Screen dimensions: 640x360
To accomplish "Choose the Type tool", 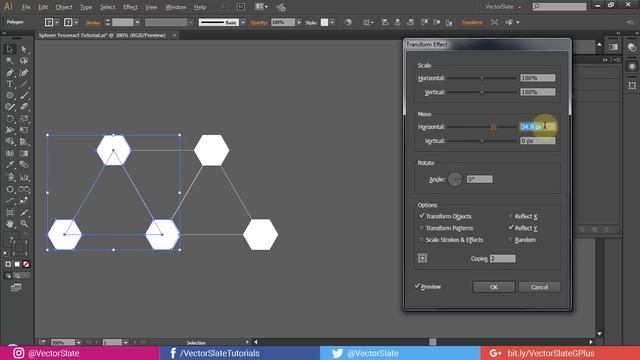I will tap(10, 84).
